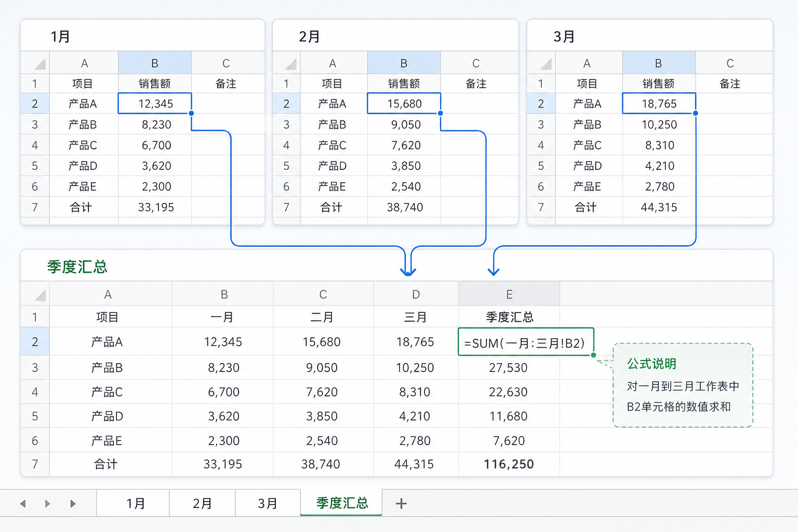Screen dimensions: 798x532
Task: Click the first left sheet-navigation arrow
Action: point(23,503)
